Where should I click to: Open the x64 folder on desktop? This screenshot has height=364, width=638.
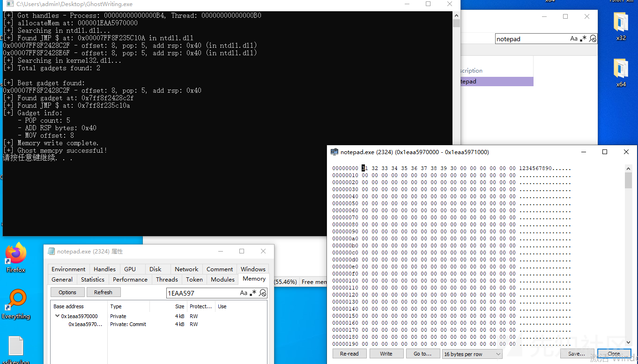[621, 73]
